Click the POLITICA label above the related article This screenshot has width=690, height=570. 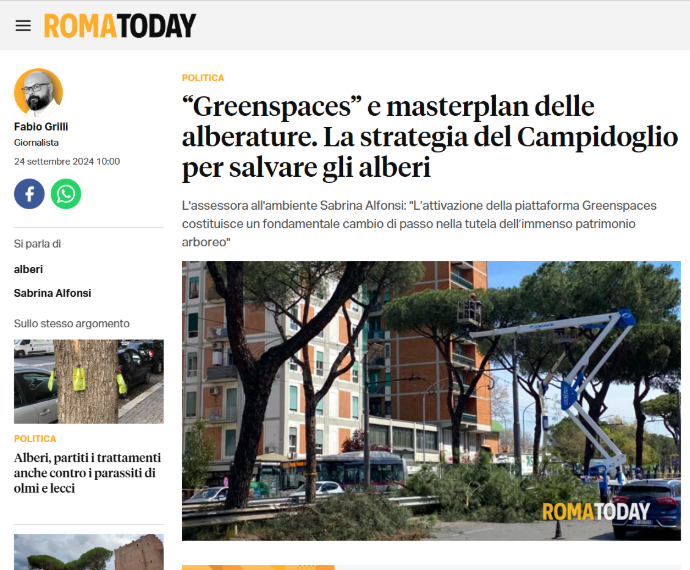(35, 439)
